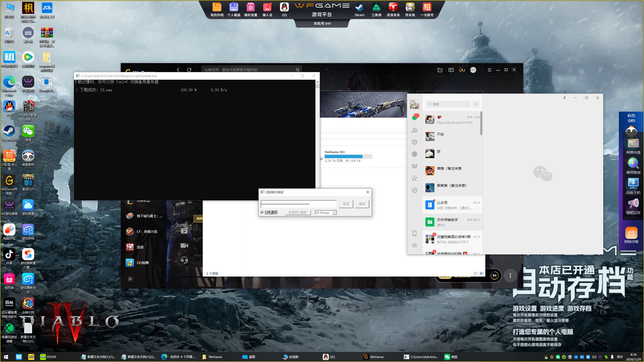Open WeChat mini programs icon

click(x=415, y=190)
